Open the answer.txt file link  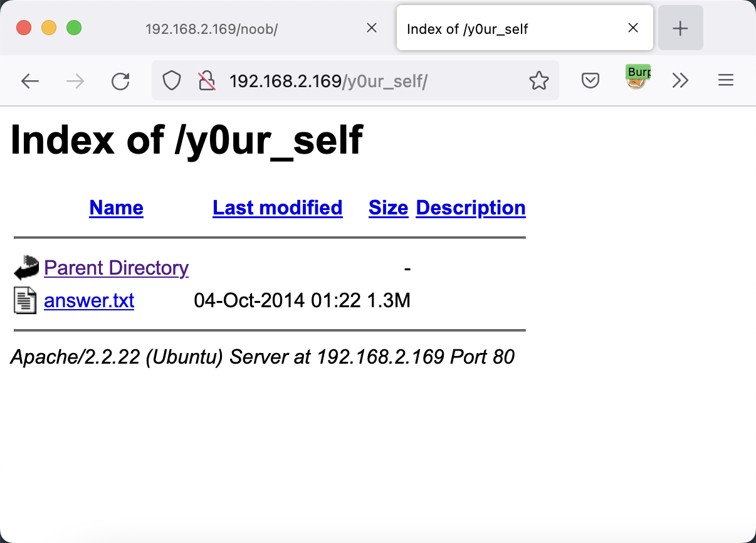[89, 301]
